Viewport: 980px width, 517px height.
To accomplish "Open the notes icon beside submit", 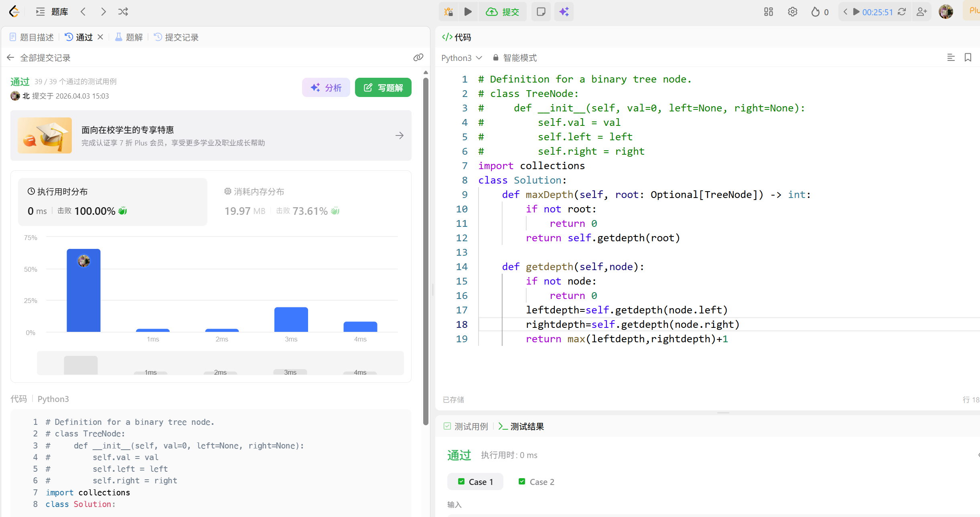I will (x=541, y=12).
